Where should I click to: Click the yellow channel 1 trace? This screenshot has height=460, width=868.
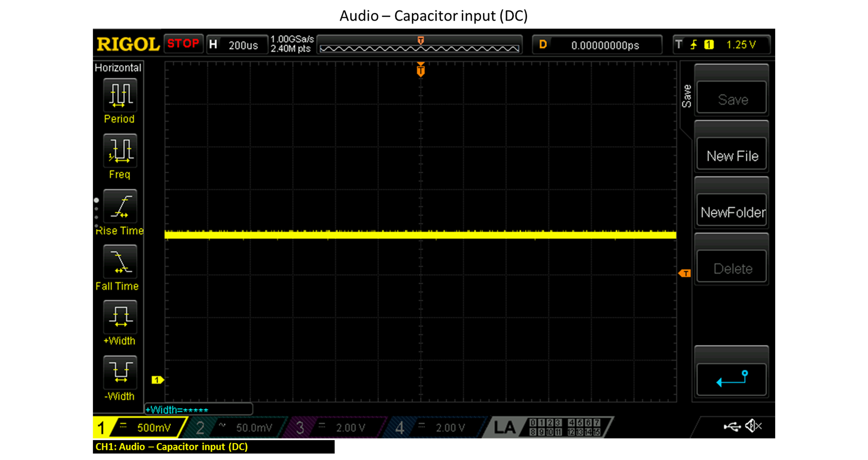(420, 235)
